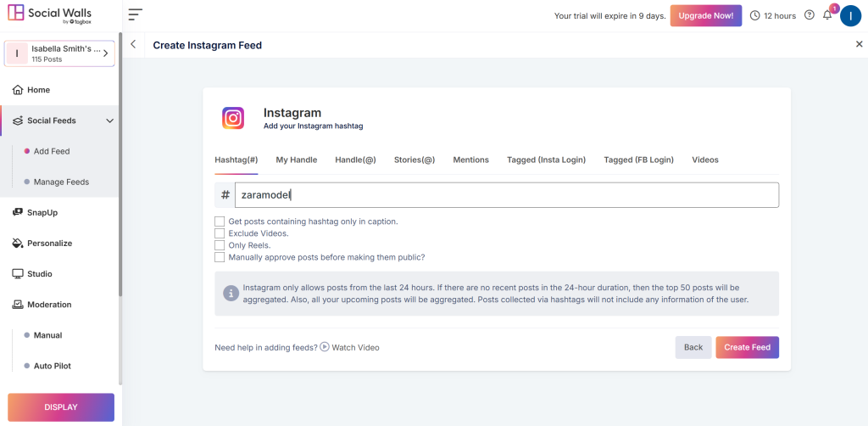Click the clock icon beside 12 hours
Viewport: 868px width, 426px height.
click(754, 15)
